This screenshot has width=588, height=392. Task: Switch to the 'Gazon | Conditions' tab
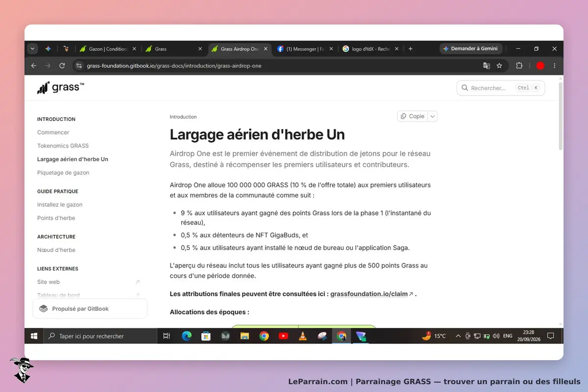click(105, 49)
